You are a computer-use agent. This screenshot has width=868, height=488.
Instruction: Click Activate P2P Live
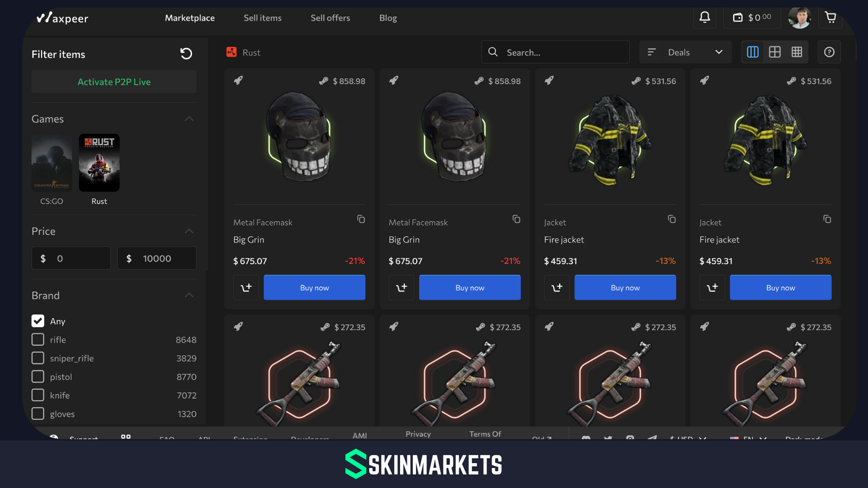pos(114,82)
